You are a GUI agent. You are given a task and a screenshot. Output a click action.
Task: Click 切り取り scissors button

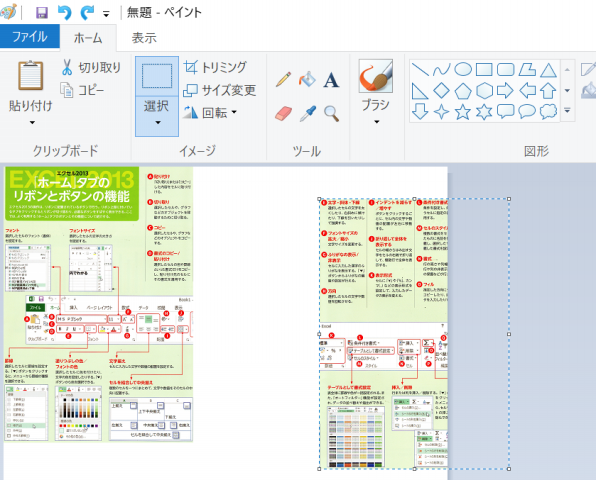pos(90,67)
